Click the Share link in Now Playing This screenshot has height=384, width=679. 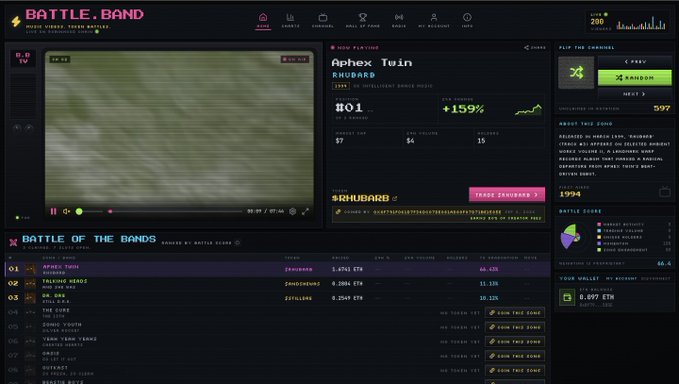(x=535, y=48)
